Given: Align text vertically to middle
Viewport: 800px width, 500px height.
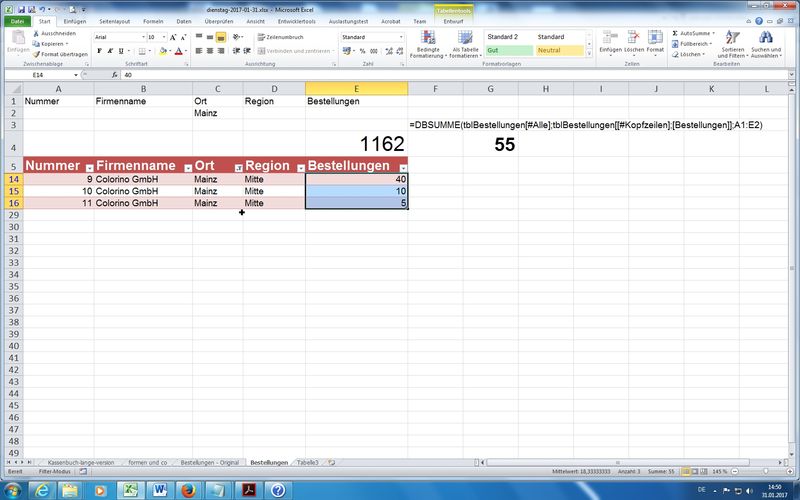Looking at the screenshot, I should pos(210,37).
